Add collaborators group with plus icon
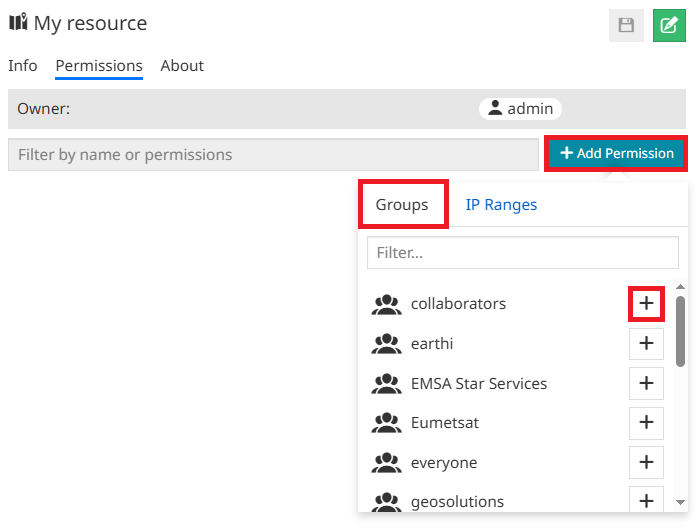 tap(646, 304)
